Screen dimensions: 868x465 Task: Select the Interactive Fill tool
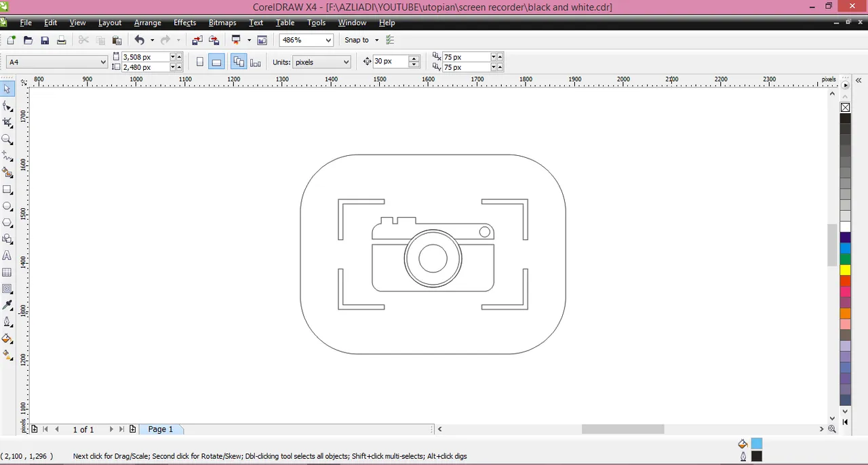tap(7, 355)
